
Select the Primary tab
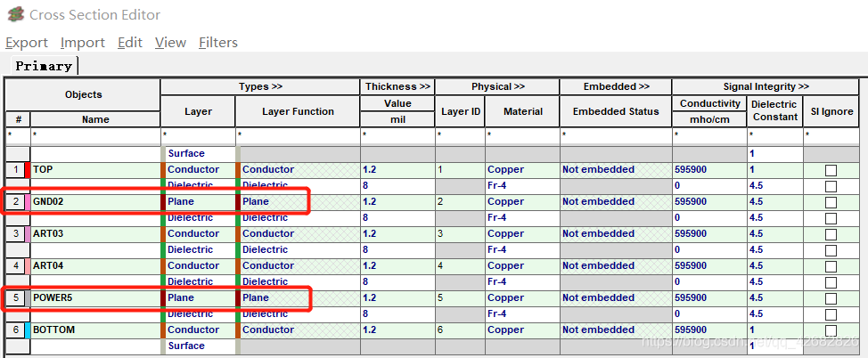44,66
